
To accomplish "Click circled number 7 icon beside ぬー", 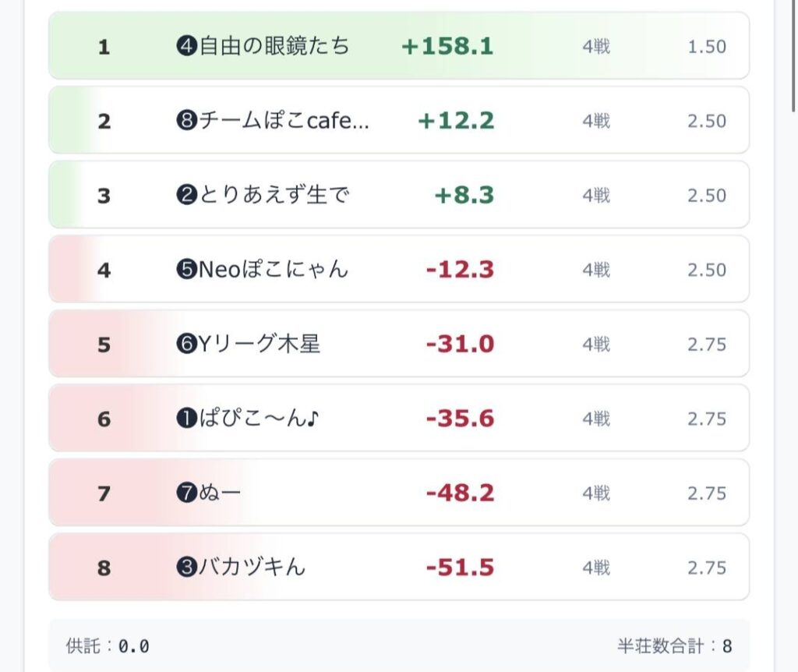I will (185, 493).
